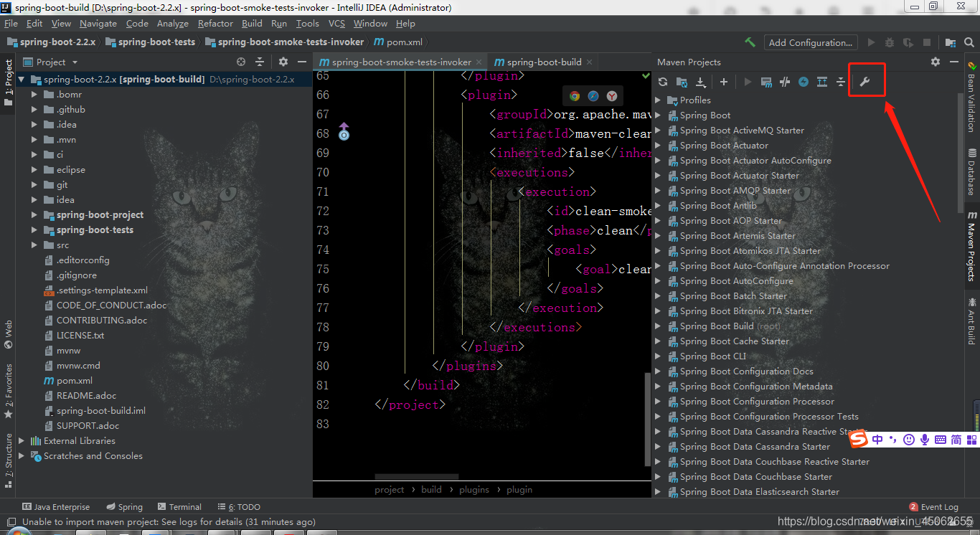
Task: Click the Sogou IME microphone icon
Action: tap(925, 440)
